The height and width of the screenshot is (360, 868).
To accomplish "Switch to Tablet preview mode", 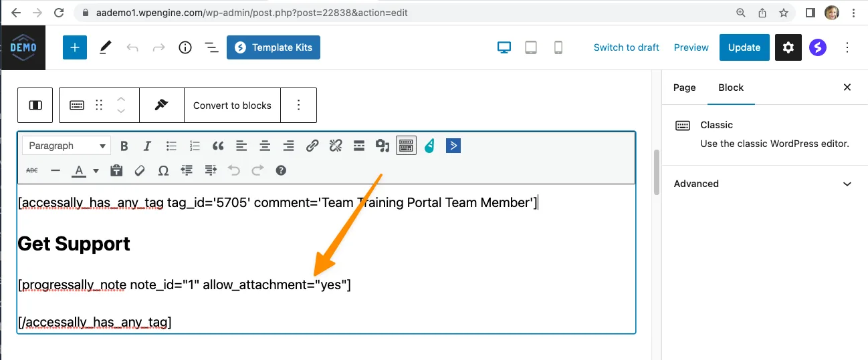I will pos(531,47).
